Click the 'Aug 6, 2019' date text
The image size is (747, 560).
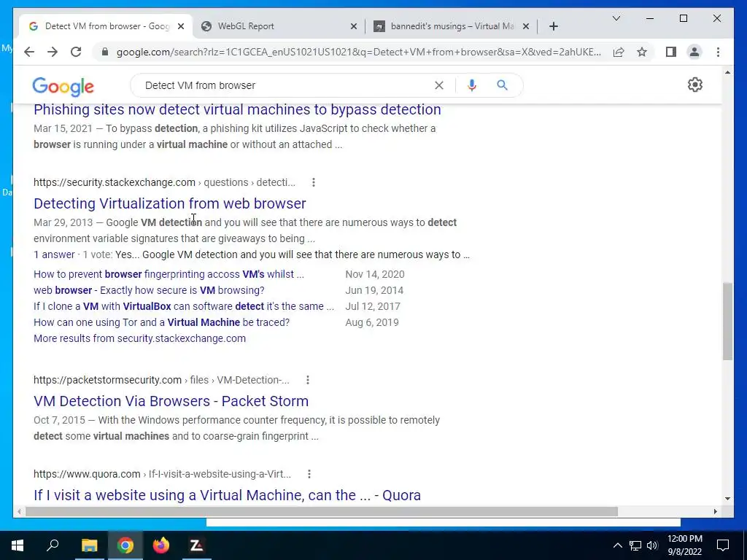pos(372,322)
